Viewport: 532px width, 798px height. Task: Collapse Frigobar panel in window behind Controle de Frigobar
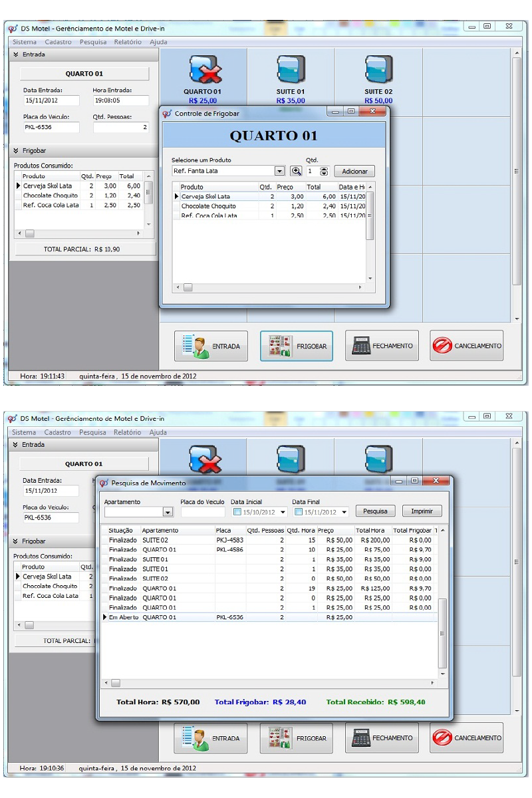[x=16, y=151]
